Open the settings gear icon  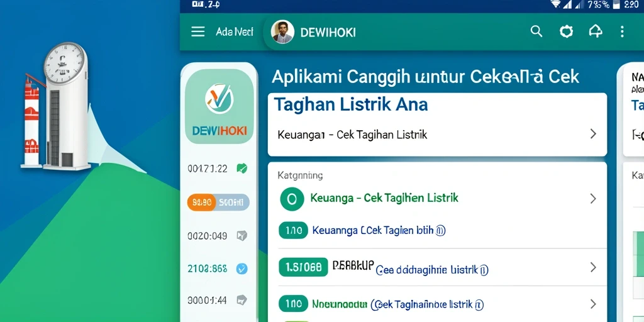(567, 31)
